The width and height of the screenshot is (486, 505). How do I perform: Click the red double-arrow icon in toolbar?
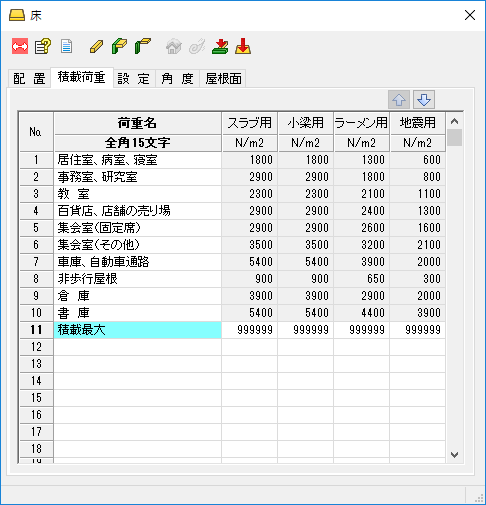[x=20, y=46]
